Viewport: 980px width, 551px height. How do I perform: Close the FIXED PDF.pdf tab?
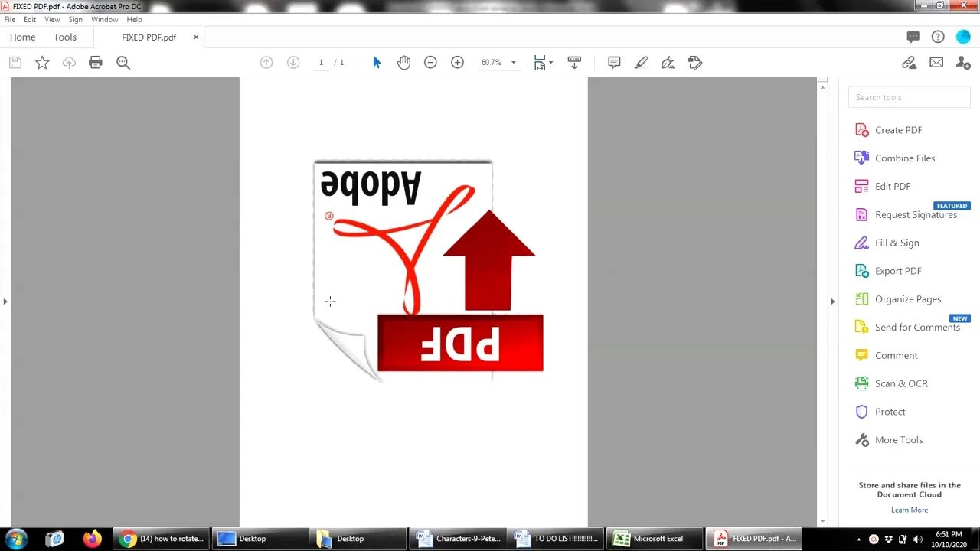[x=196, y=37]
